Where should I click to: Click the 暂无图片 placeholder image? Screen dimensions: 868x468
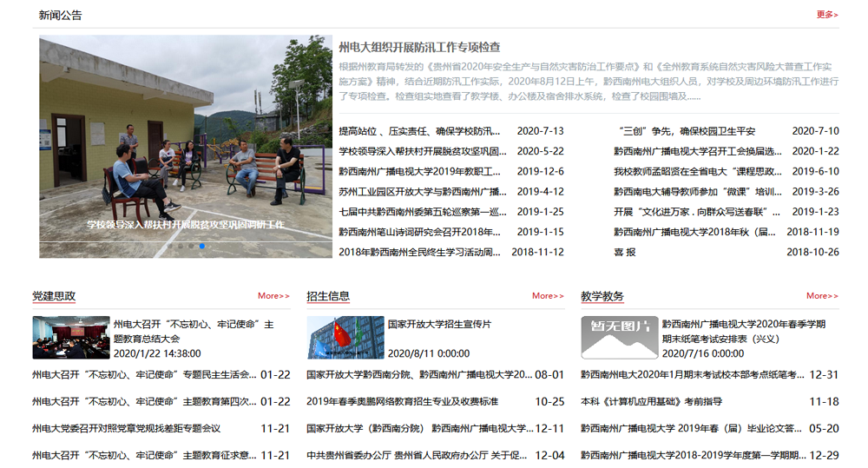coord(620,338)
